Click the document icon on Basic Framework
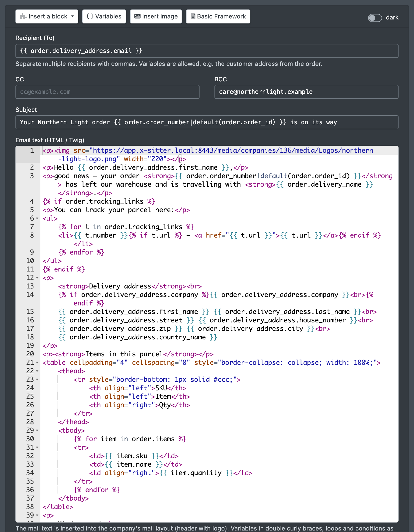 (x=193, y=16)
